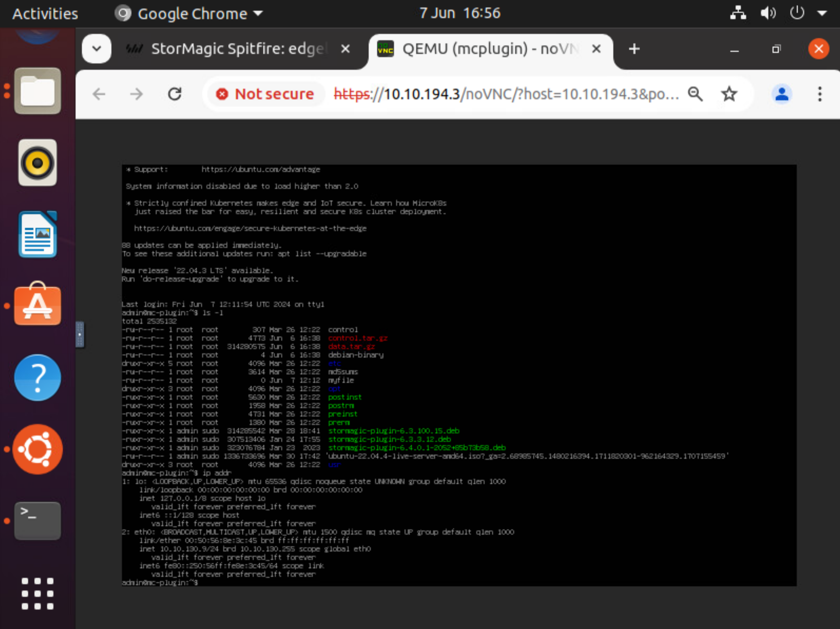Click the address bar URL

point(506,94)
